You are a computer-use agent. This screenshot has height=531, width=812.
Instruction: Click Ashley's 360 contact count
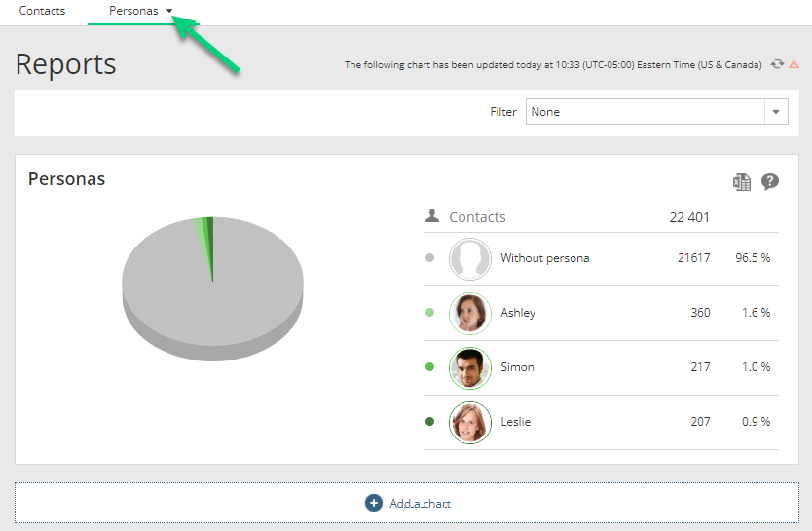[700, 313]
